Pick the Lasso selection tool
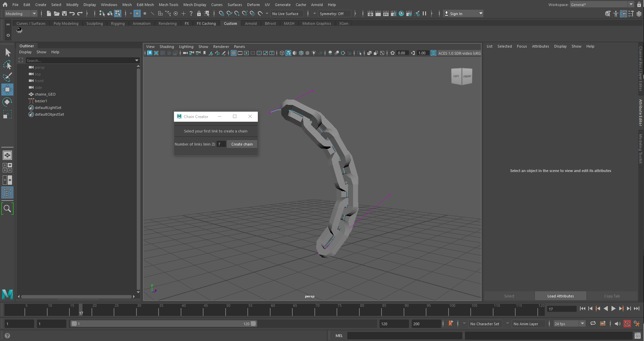 point(7,65)
